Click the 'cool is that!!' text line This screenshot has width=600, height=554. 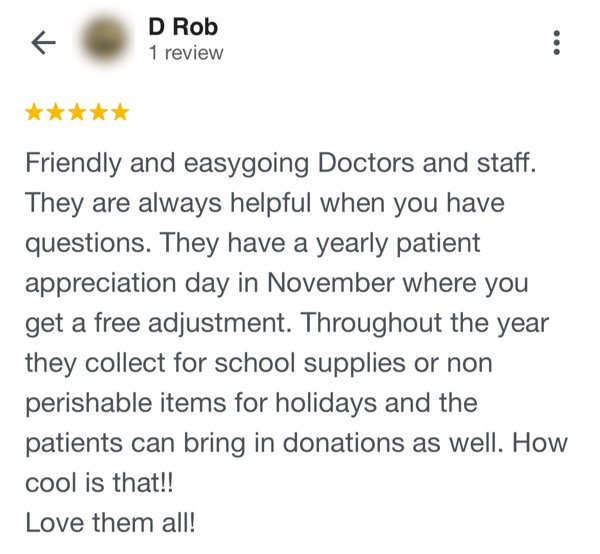(99, 482)
